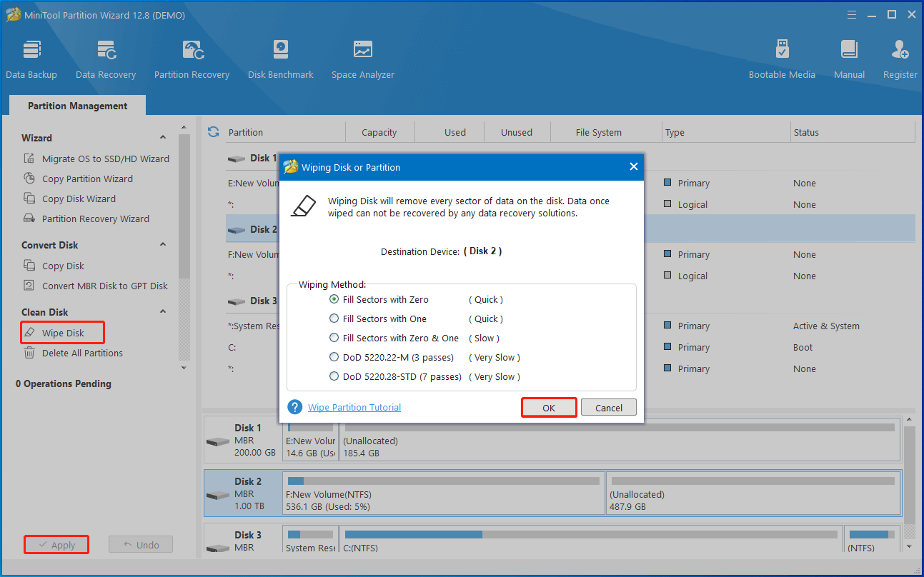Refresh the partition list icon
924x577 pixels.
click(x=213, y=132)
